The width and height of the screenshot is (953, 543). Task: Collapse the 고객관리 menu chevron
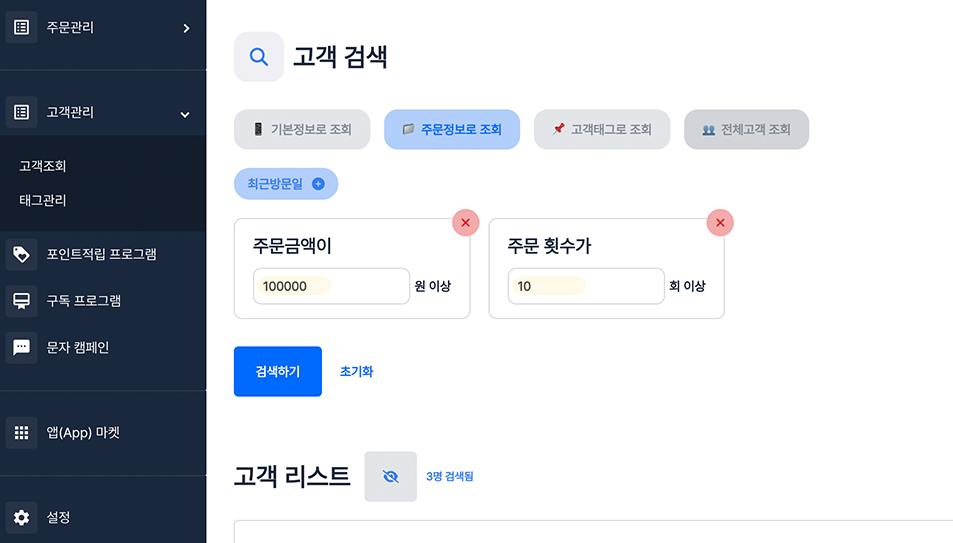click(x=185, y=114)
